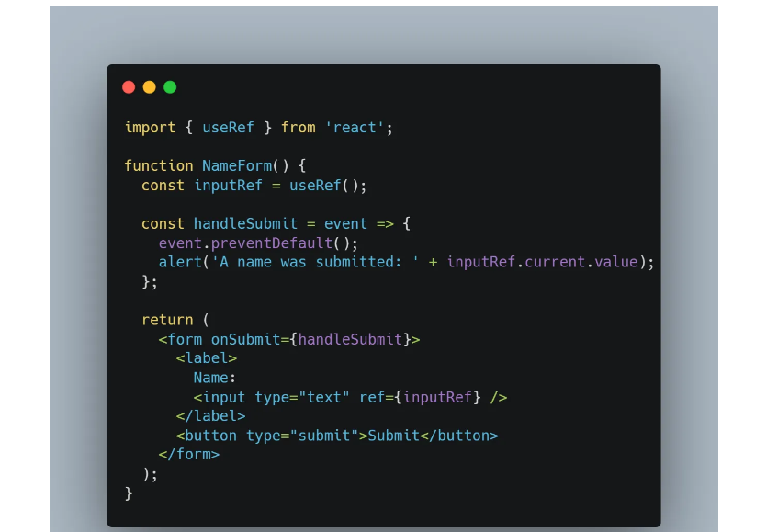Click the "<label>" opening tag
The height and width of the screenshot is (532, 778).
coord(207,358)
